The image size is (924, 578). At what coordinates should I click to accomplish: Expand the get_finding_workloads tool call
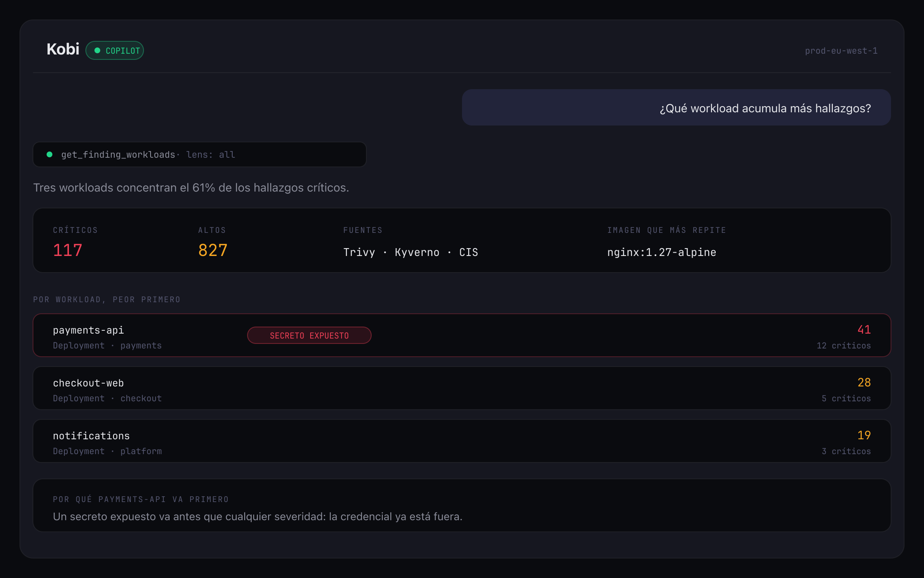click(200, 154)
